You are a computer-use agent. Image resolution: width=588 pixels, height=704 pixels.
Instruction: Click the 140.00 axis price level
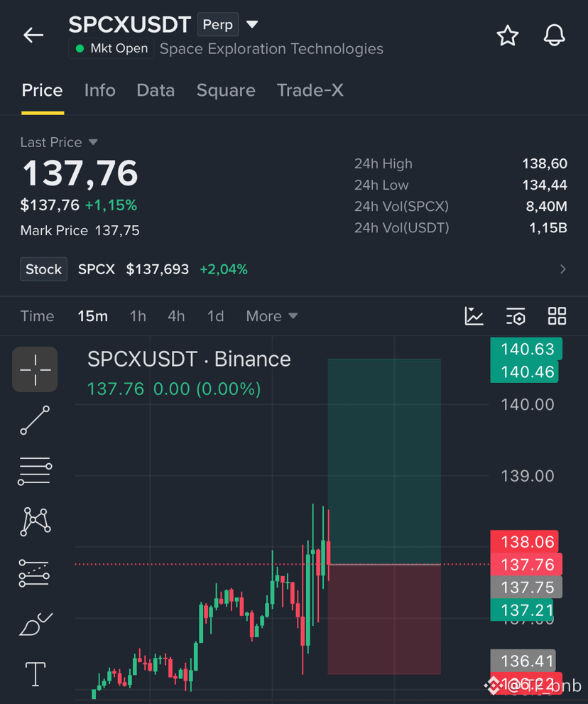[x=528, y=404]
